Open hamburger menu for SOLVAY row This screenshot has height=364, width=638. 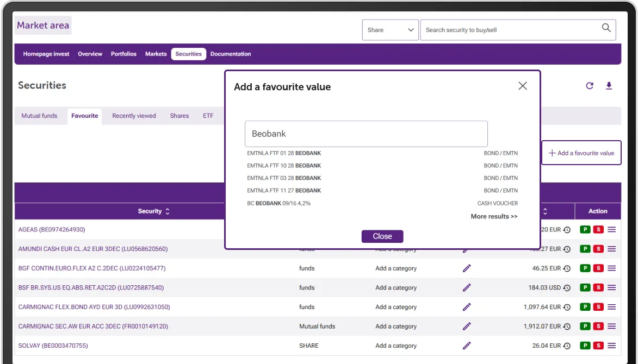(611, 346)
